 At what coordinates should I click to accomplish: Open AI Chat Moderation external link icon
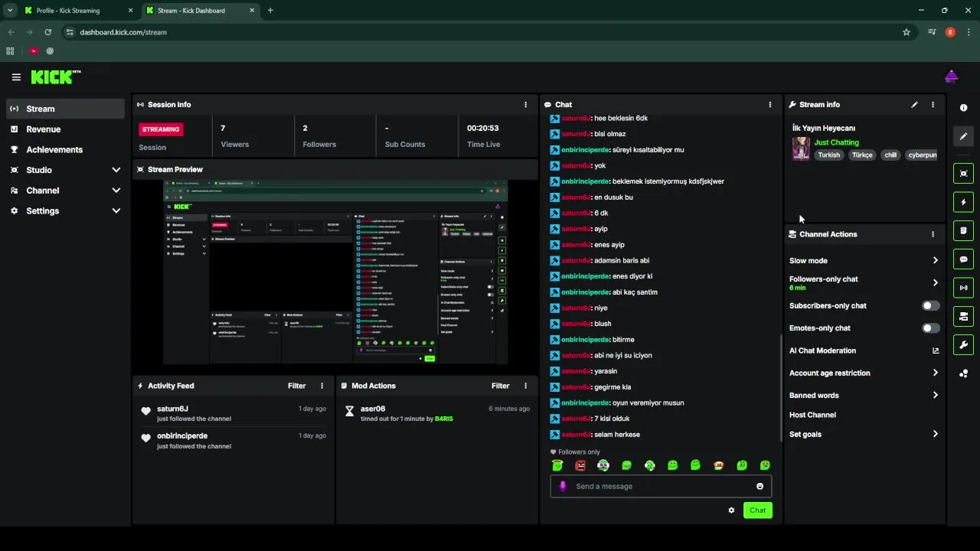(935, 350)
